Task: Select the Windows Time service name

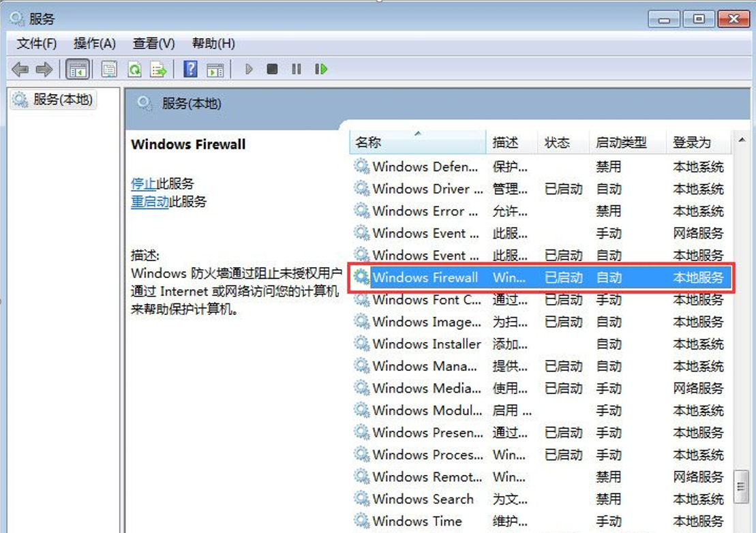Action: click(x=417, y=521)
